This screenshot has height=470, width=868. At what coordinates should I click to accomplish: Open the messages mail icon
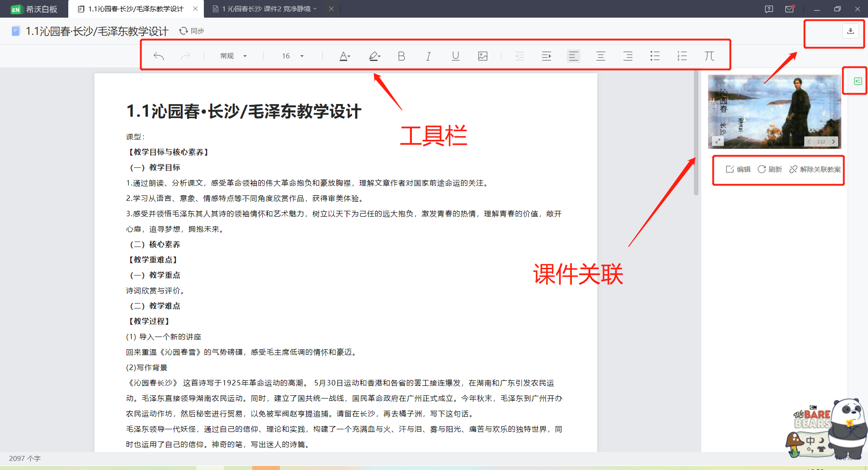[790, 9]
